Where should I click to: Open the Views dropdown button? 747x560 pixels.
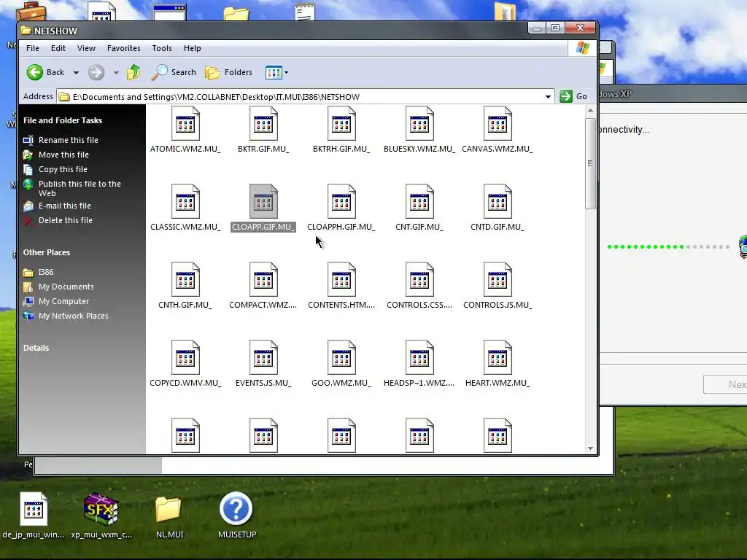(x=276, y=72)
